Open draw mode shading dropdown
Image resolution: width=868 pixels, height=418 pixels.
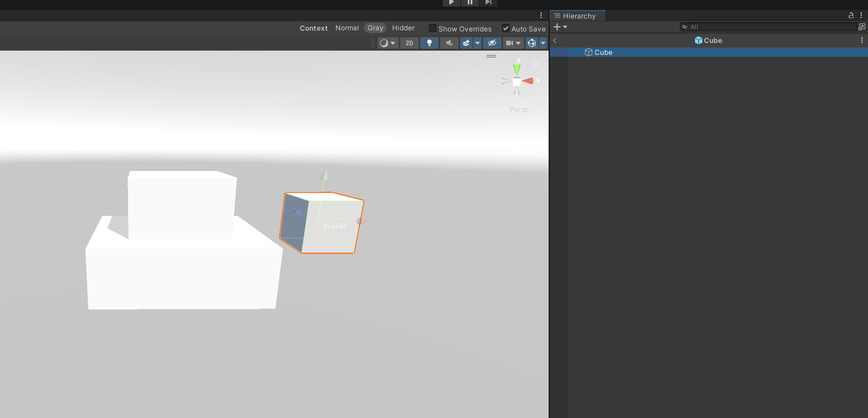click(x=388, y=43)
